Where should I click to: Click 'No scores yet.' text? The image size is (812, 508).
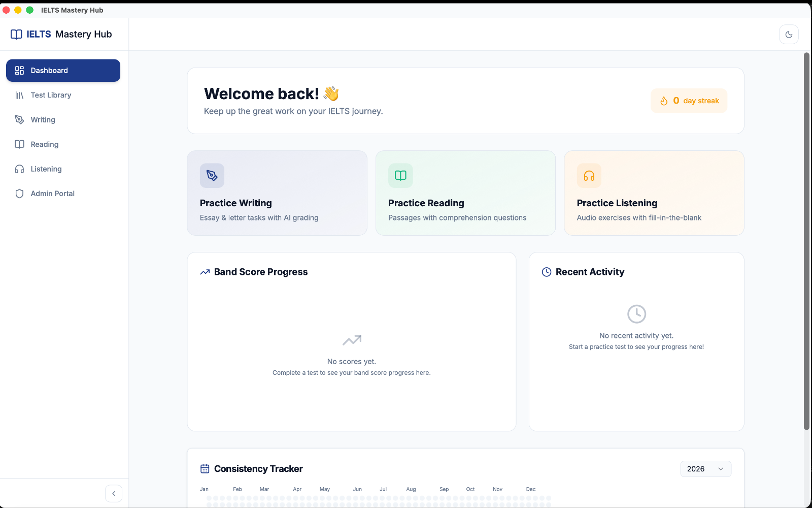352,362
